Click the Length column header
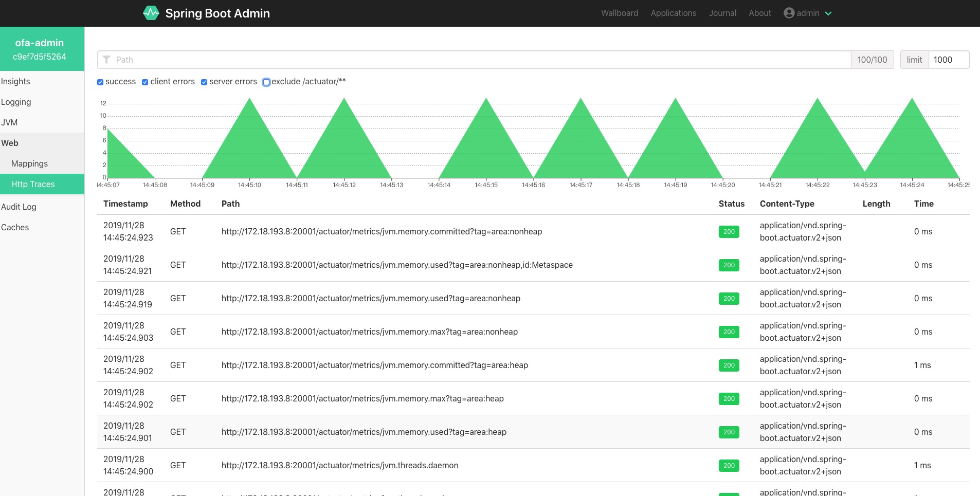The width and height of the screenshot is (980, 496). coord(876,204)
